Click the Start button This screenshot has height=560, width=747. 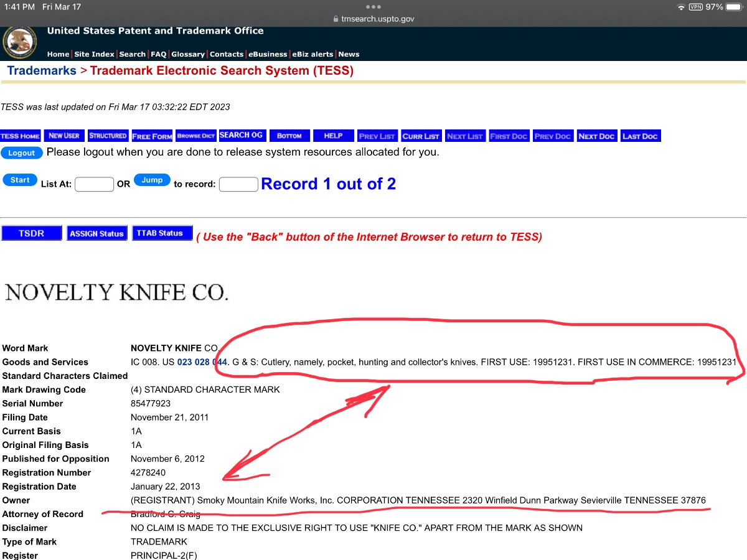[x=20, y=180]
